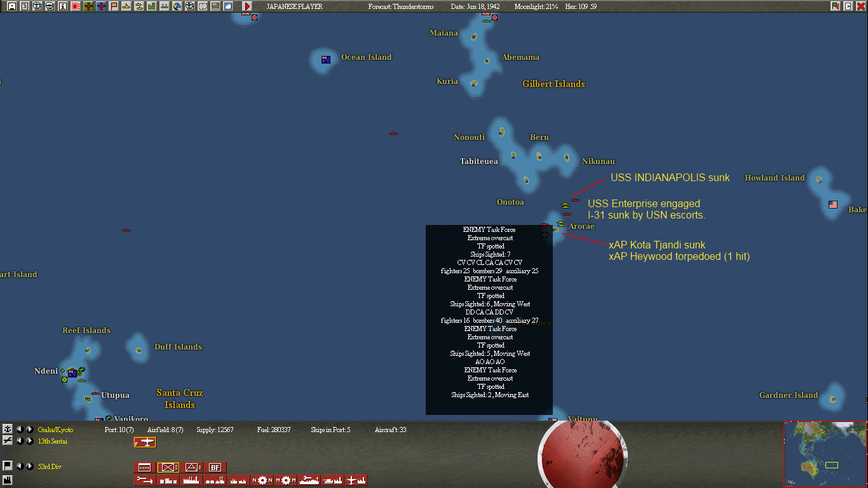Toggle the crossed-box infantry unit filter
Viewport: 868px width, 488px height.
point(168,468)
